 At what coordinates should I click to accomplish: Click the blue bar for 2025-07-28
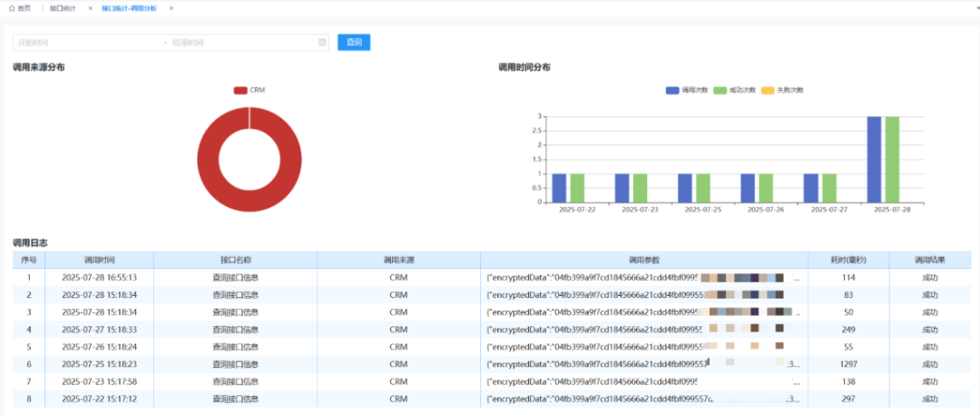pyautogui.click(x=874, y=159)
